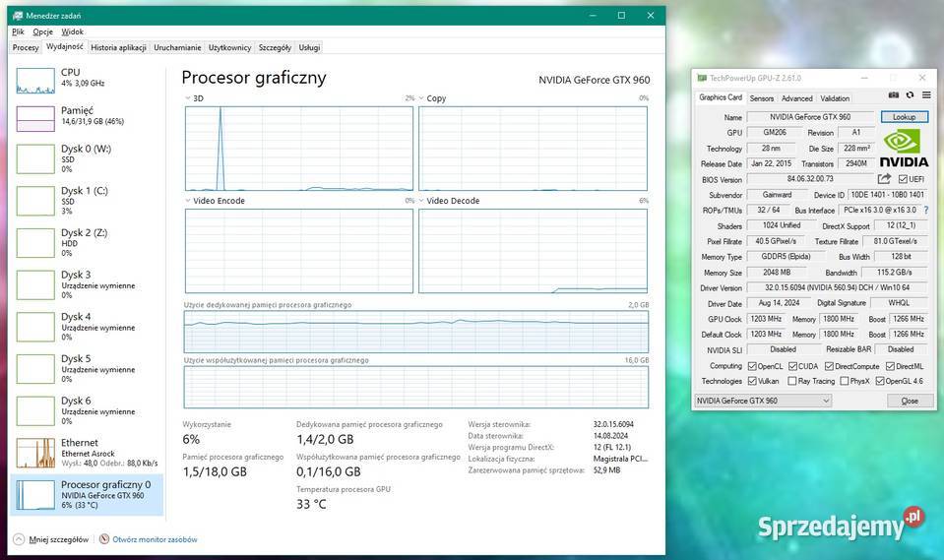Viewport: 944px width, 560px height.
Task: Click the Lookup button in GPU-Z
Action: [x=905, y=117]
